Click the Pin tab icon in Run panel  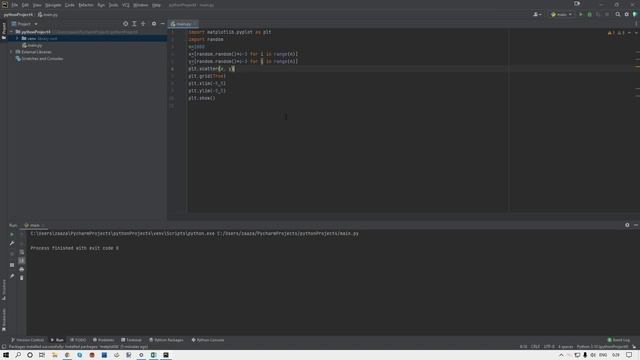point(12,276)
